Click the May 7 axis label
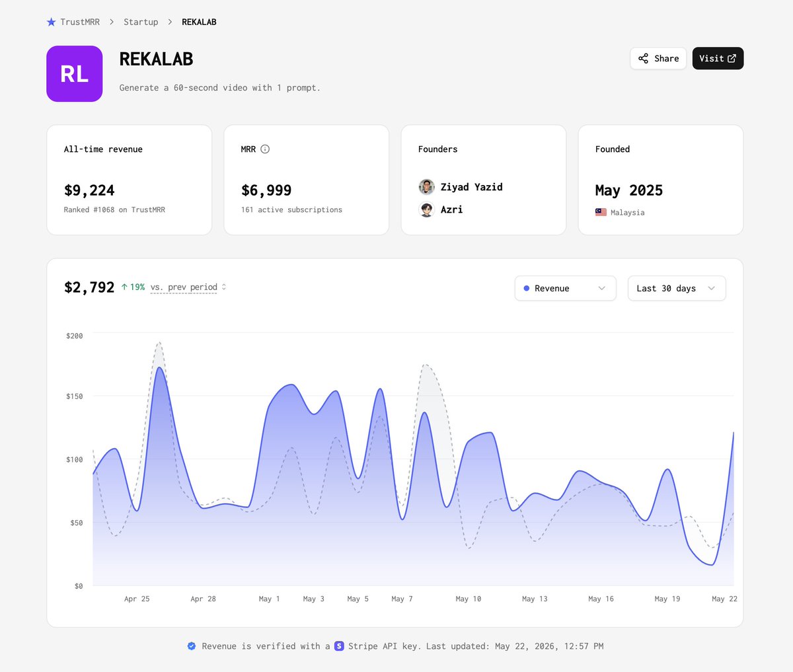The image size is (793, 672). 402,599
